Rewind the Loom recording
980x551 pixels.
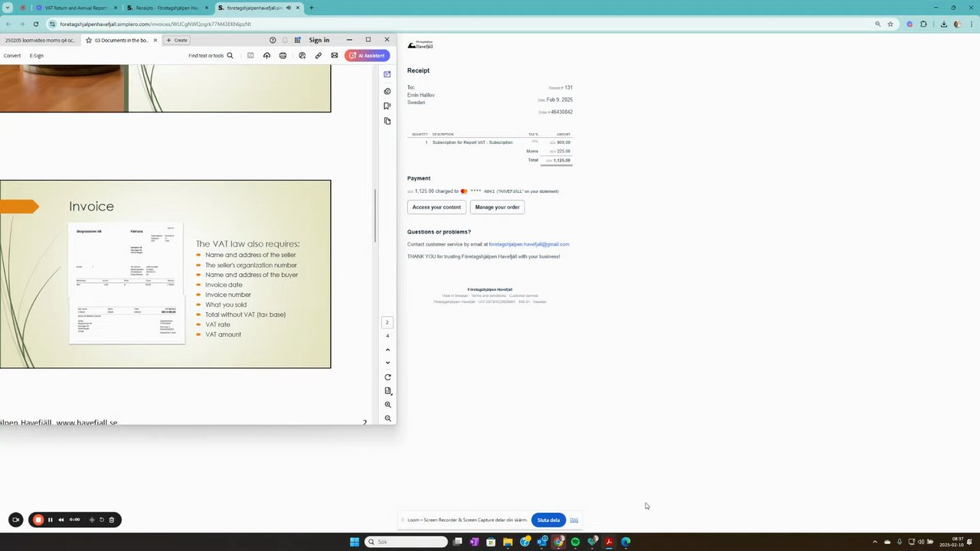pos(61,520)
